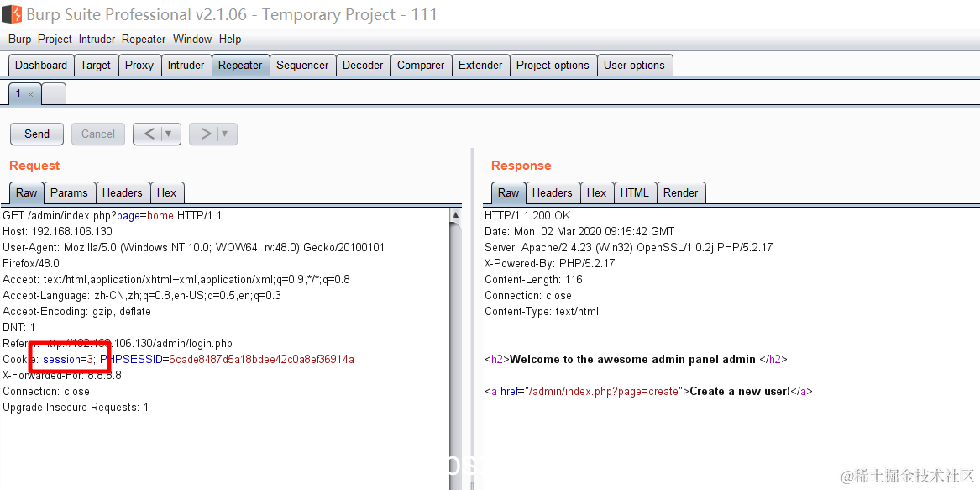Click the Upgrade-Insecure-Requests: 1 line
The image size is (980, 490).
(x=76, y=408)
